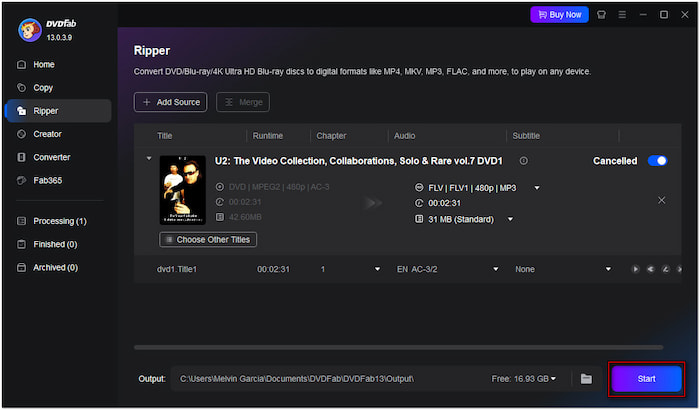
Task: Select the Ripper module in sidebar
Action: pyautogui.click(x=58, y=111)
